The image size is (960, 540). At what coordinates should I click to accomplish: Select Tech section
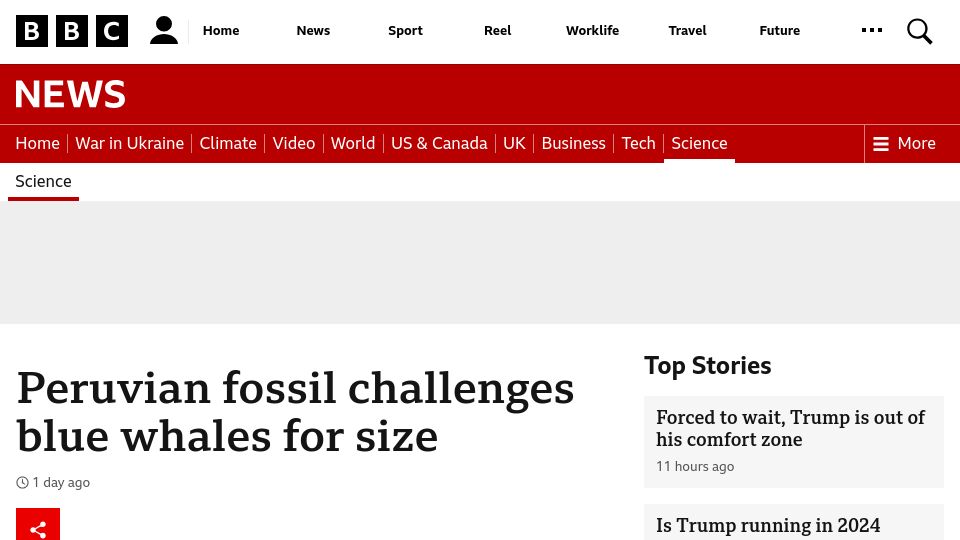pos(638,143)
